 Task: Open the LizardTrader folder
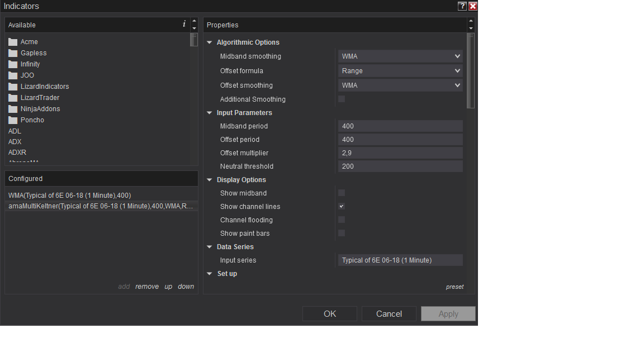coord(34,98)
